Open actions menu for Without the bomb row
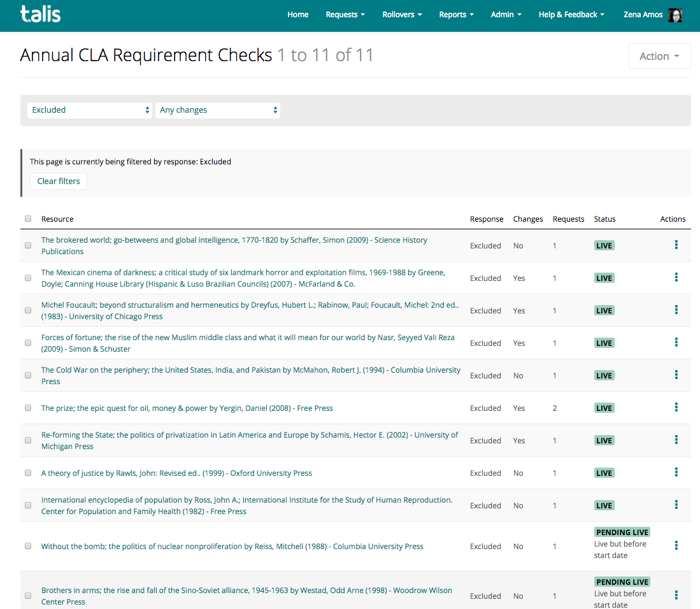The width and height of the screenshot is (700, 609). [676, 546]
